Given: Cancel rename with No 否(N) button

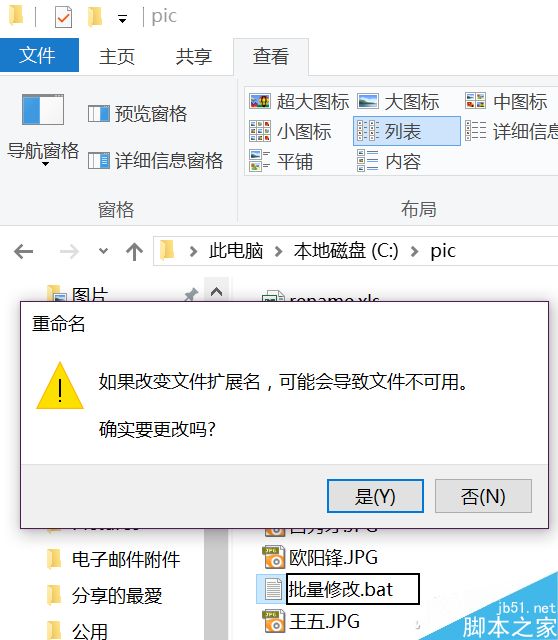Looking at the screenshot, I should click(x=483, y=496).
